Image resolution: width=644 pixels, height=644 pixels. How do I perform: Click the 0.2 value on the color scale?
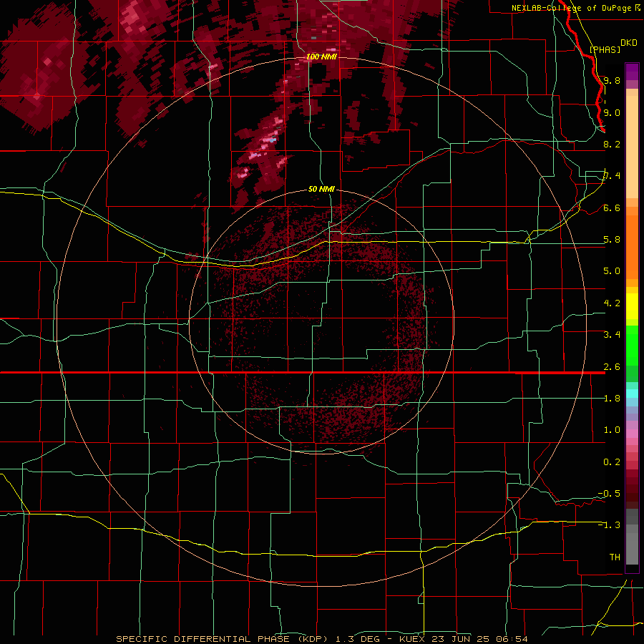(612, 462)
